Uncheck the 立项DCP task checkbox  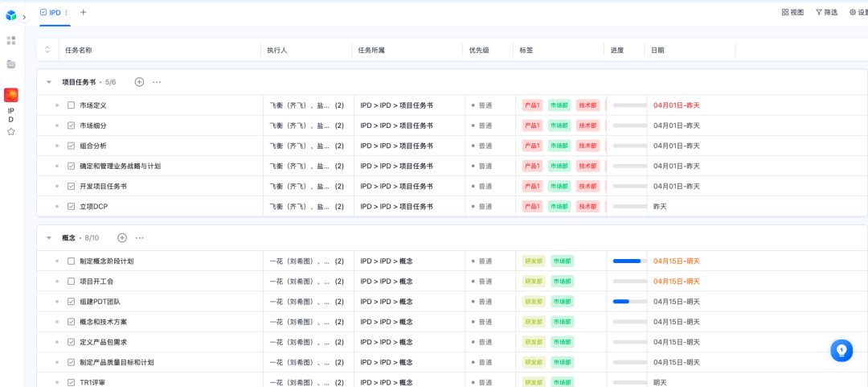coord(72,207)
